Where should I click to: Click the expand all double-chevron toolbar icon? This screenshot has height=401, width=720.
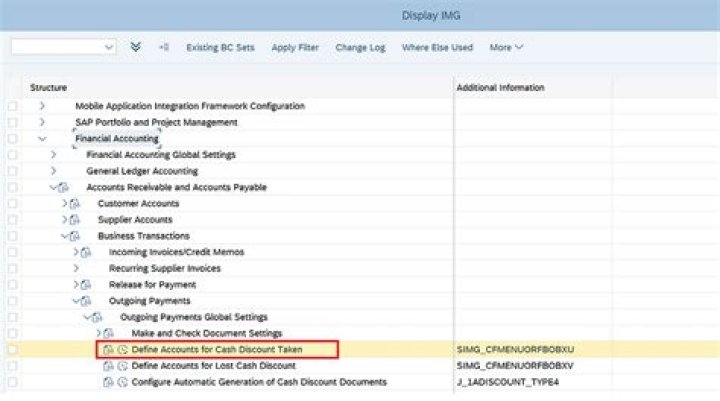click(x=135, y=47)
